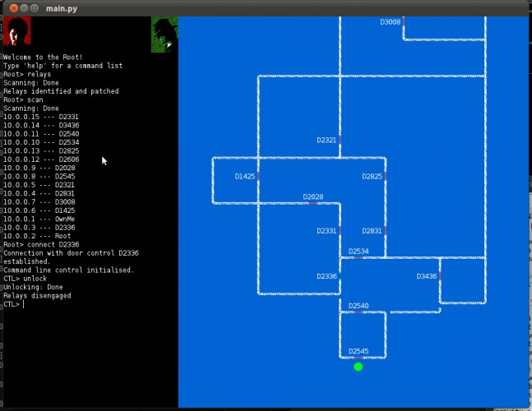The height and width of the screenshot is (411, 532).
Task: Click 'Relays identified and patched' line
Action: [61, 91]
